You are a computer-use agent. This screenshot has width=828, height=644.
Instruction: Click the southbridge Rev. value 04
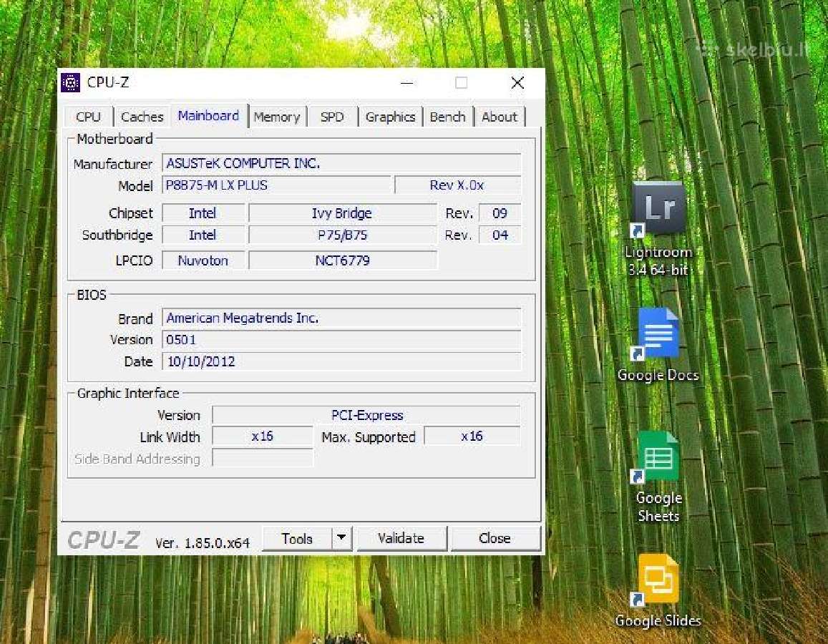click(x=500, y=235)
